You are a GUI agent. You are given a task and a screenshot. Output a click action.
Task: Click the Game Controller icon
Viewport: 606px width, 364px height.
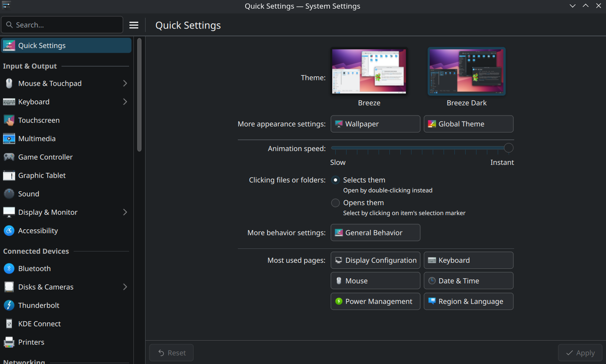[9, 157]
